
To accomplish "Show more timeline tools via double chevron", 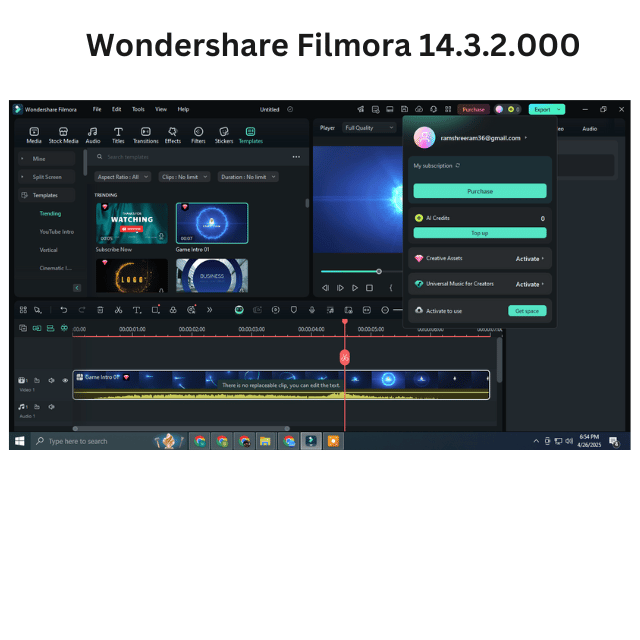I will (209, 310).
